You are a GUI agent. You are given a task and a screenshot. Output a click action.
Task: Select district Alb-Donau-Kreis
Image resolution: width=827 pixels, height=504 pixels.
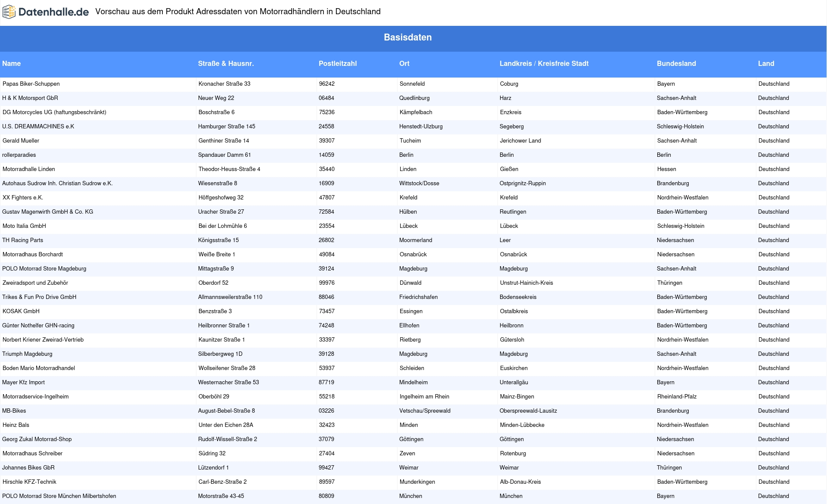tap(520, 482)
